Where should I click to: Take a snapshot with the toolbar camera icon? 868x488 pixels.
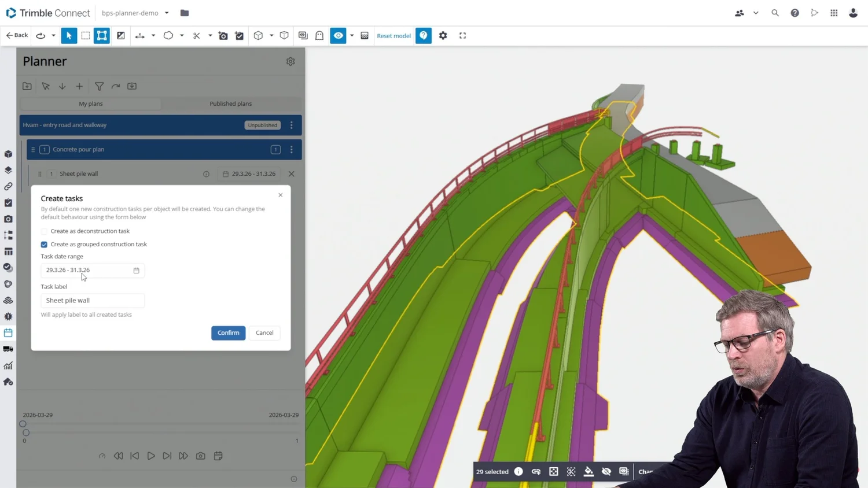pos(223,36)
